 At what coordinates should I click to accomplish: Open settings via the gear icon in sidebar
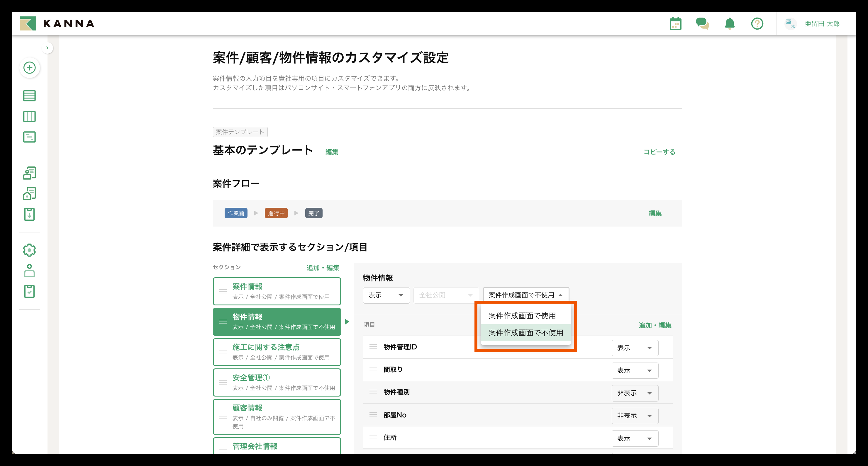(x=29, y=250)
